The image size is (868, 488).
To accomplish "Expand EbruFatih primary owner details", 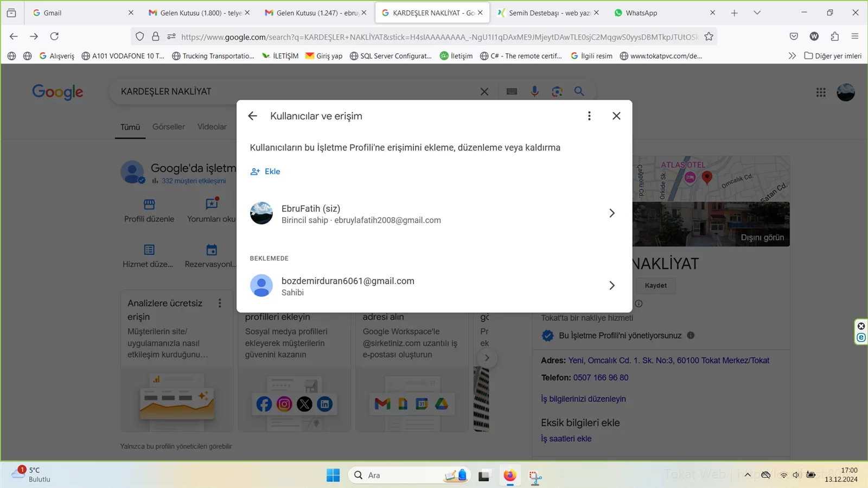I will 611,213.
